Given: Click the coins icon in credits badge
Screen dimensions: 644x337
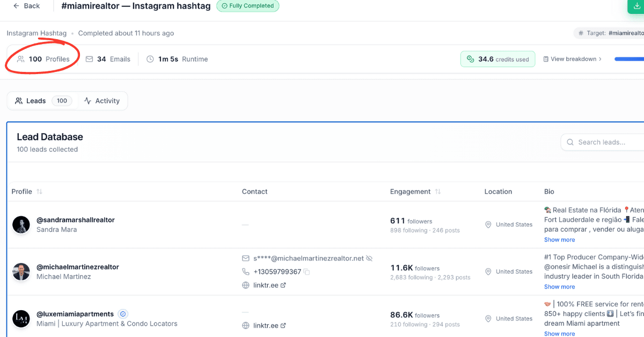Looking at the screenshot, I should [x=471, y=59].
